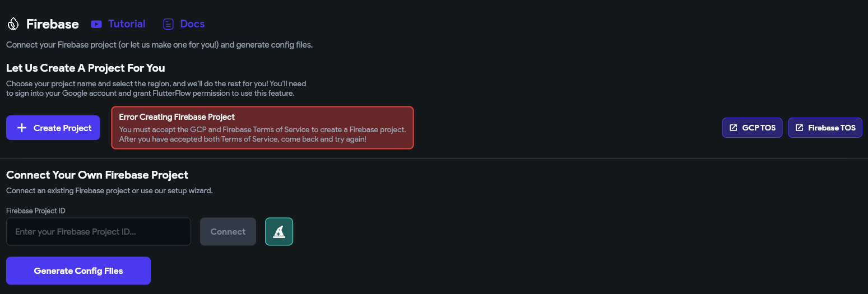This screenshot has width=868, height=294.
Task: Open the Firebase TOS page
Action: (x=825, y=128)
